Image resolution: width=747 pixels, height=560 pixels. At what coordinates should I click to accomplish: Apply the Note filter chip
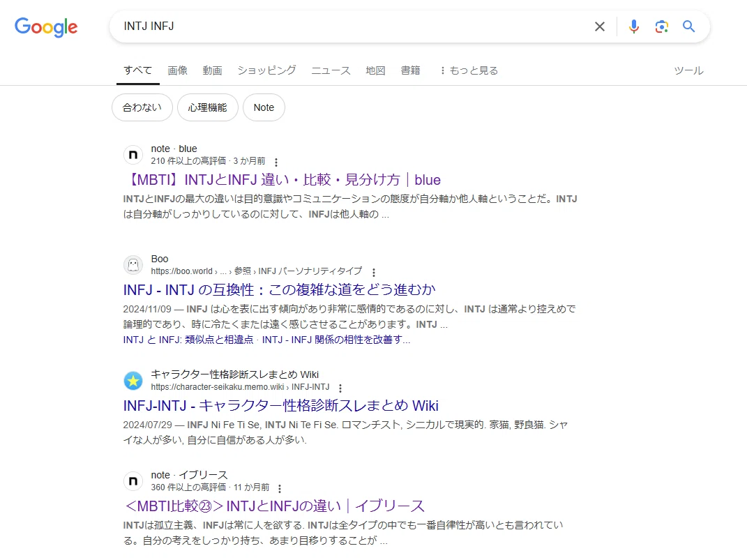pos(264,107)
